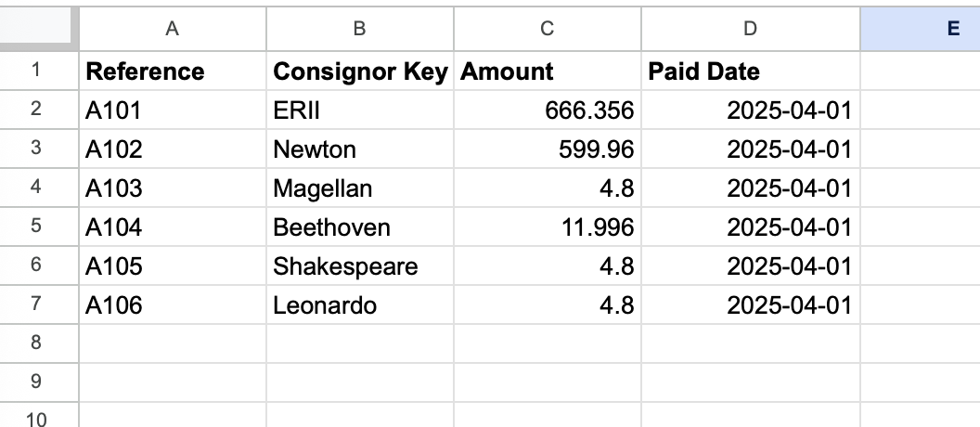980x427 pixels.
Task: Click the cell with Magellan
Action: tap(359, 188)
